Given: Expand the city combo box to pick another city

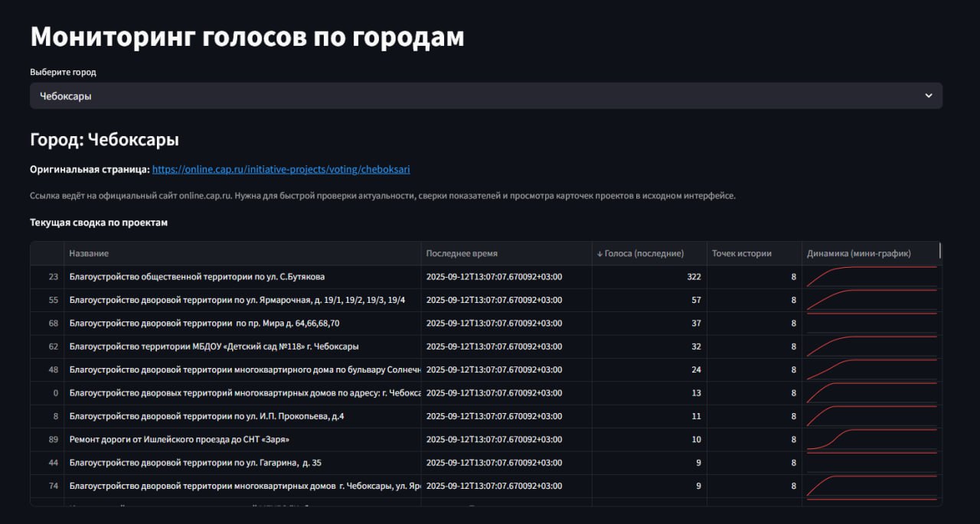Looking at the screenshot, I should tap(487, 96).
